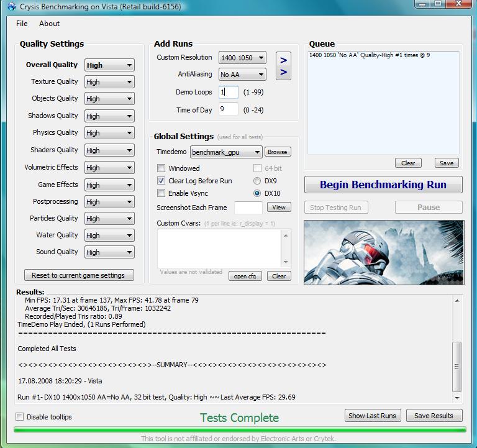Click Custom Cvars scroll down arrow
The height and width of the screenshot is (448, 477).
tap(286, 262)
